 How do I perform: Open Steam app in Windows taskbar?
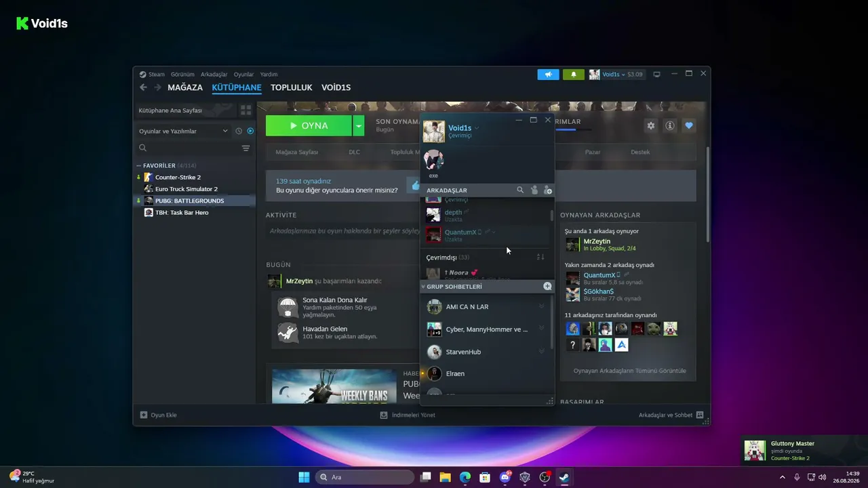(564, 477)
